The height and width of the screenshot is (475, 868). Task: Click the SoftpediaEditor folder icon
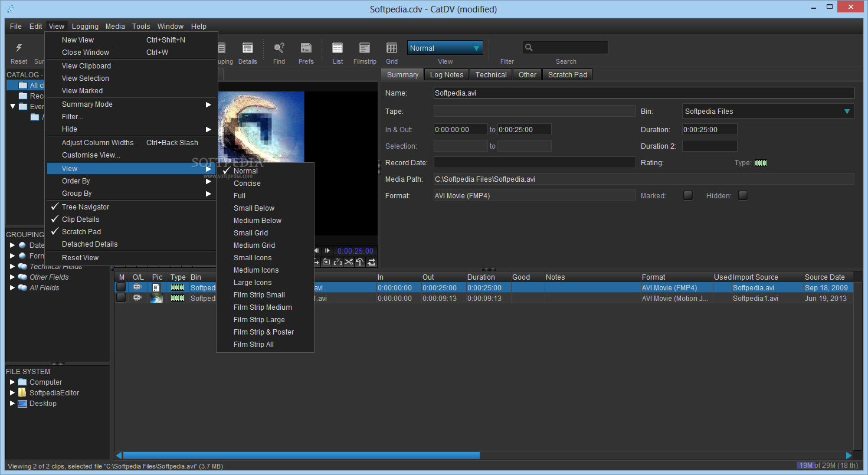coord(22,393)
